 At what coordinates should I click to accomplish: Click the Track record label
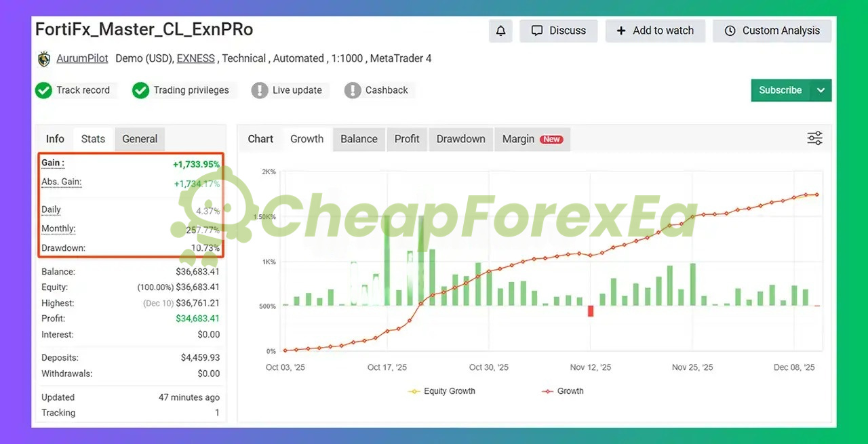83,90
